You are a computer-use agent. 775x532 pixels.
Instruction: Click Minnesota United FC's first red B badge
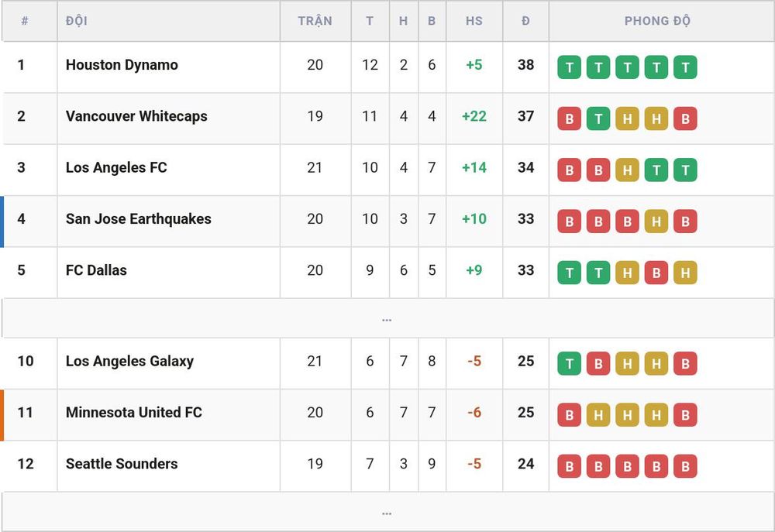[570, 415]
